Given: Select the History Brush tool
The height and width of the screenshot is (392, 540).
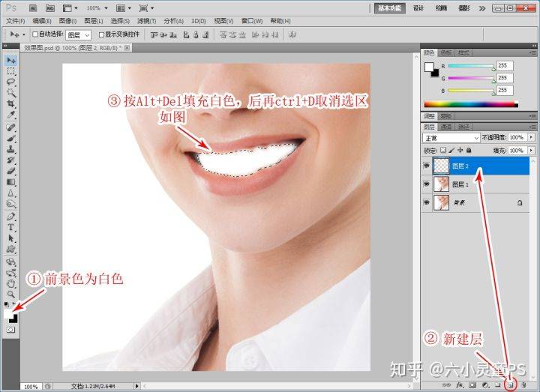Looking at the screenshot, I should point(11,160).
